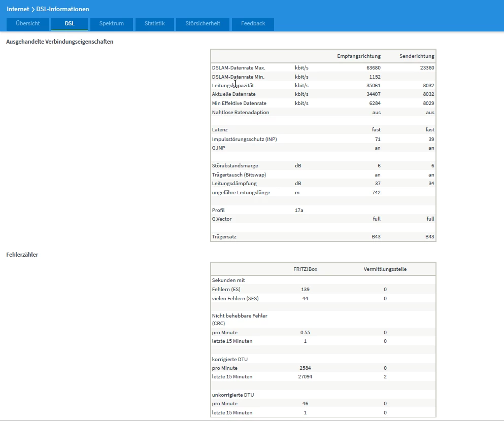Click the Senderichtung column header
Image resolution: width=504 pixels, height=422 pixels.
(x=417, y=56)
